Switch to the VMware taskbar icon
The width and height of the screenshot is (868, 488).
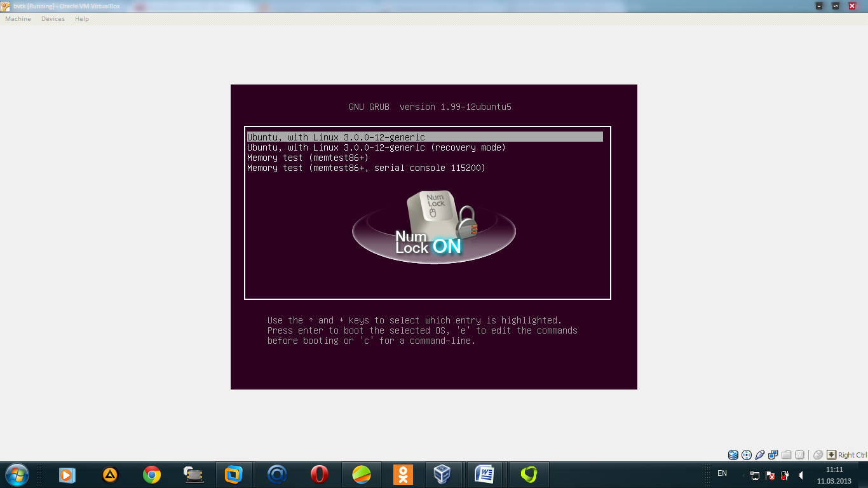tap(234, 475)
